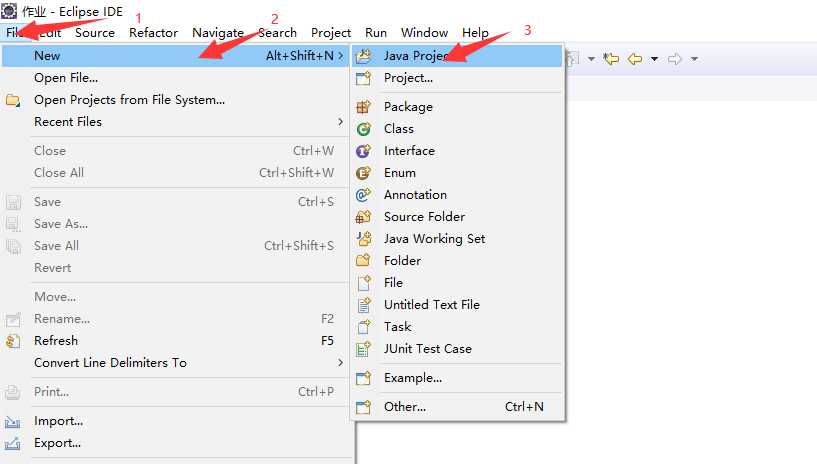The image size is (817, 464).
Task: Create a new Interface
Action: [457, 151]
